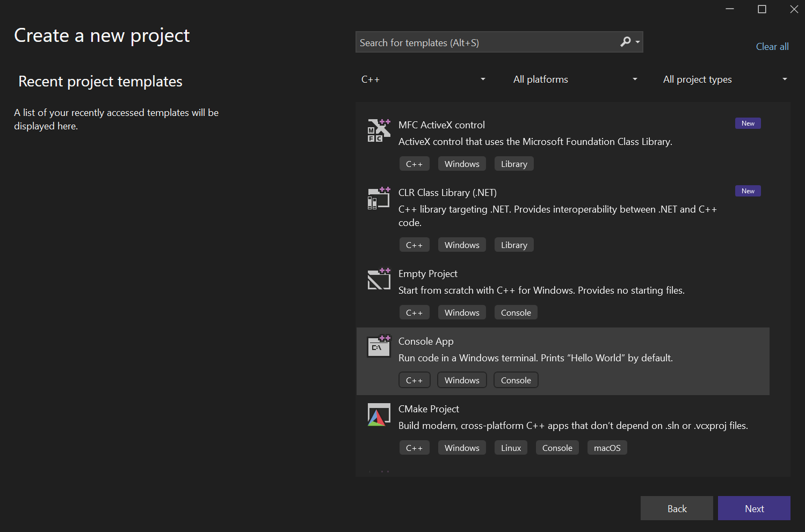Open the All project types dropdown
805x532 pixels.
tap(725, 79)
